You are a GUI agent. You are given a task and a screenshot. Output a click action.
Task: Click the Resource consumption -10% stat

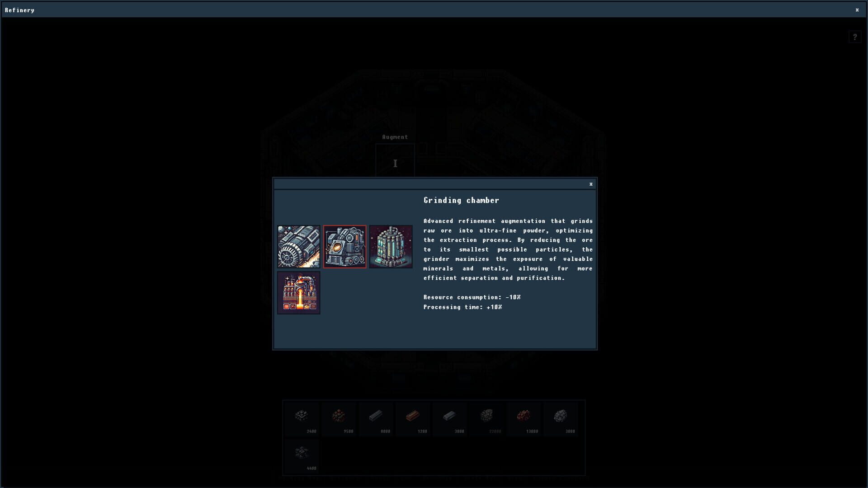472,297
